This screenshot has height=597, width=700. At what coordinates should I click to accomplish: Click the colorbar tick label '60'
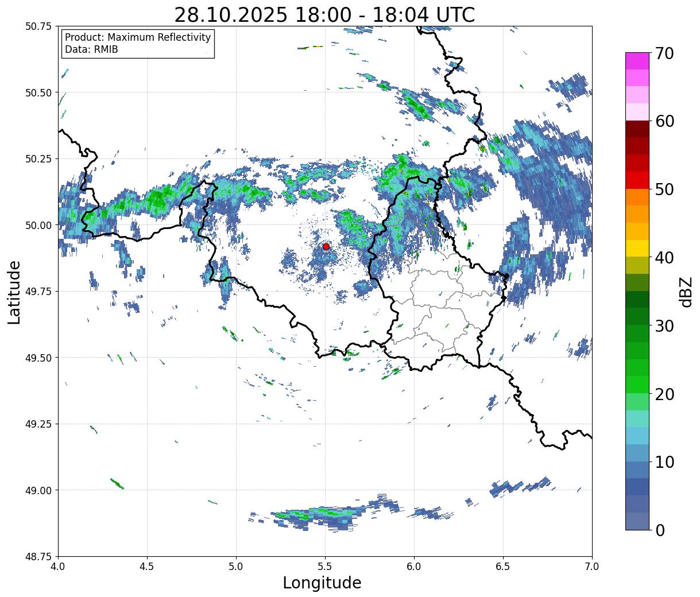pyautogui.click(x=664, y=121)
